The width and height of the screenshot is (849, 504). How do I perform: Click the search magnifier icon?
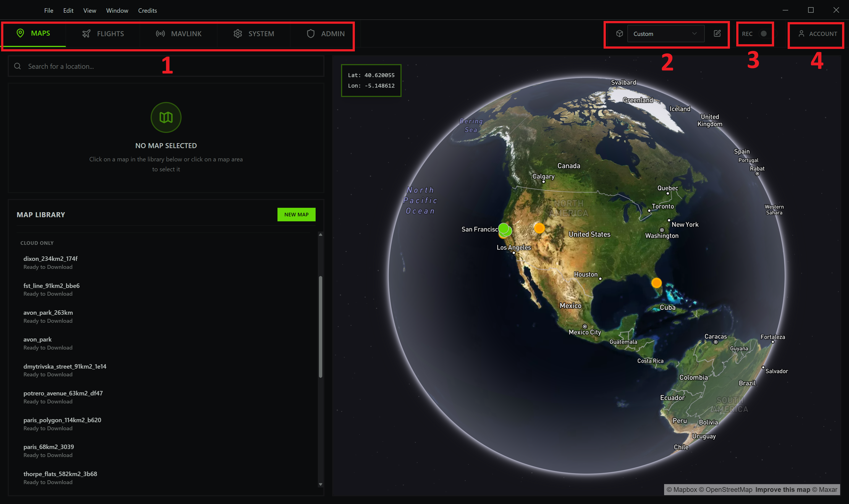(x=18, y=66)
